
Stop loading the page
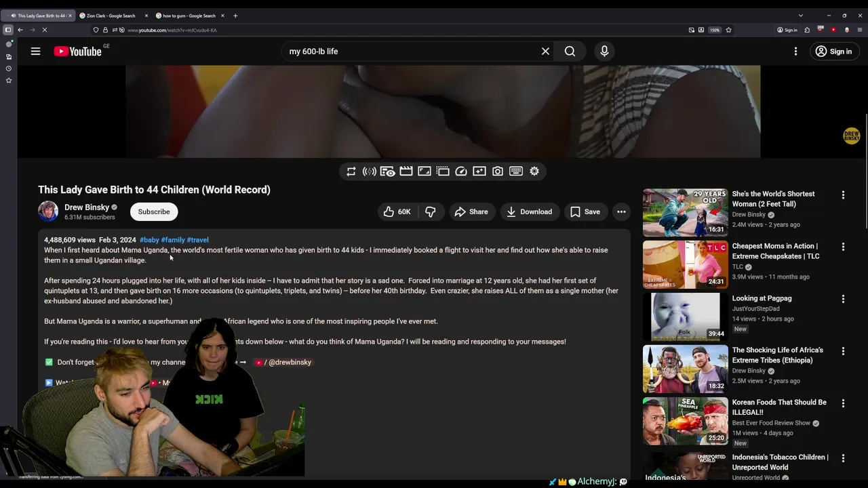tap(44, 30)
